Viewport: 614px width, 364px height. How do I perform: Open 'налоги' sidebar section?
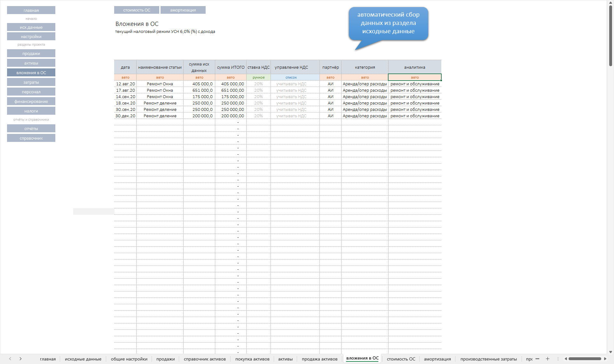[x=31, y=111]
